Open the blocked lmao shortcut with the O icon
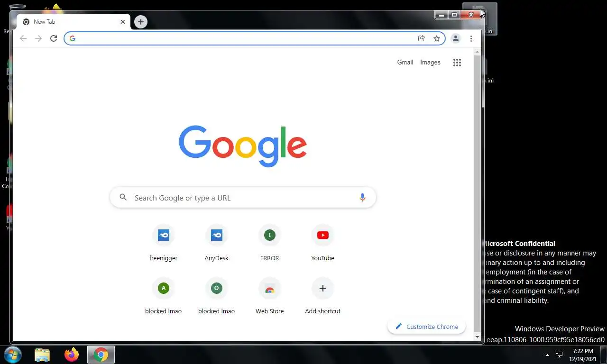Viewport: 607px width, 364px height. 217,296
